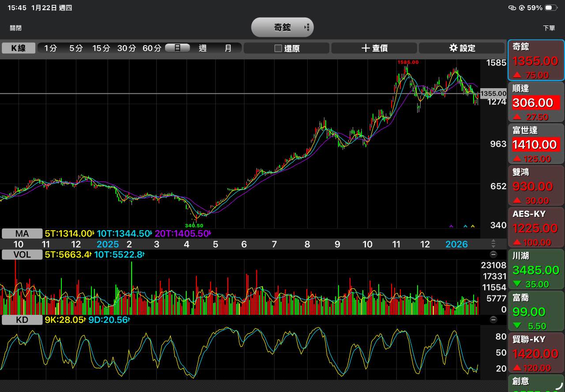The width and height of the screenshot is (565, 392).
Task: Tap the yellow arrow marker on chart
Action: click(473, 226)
